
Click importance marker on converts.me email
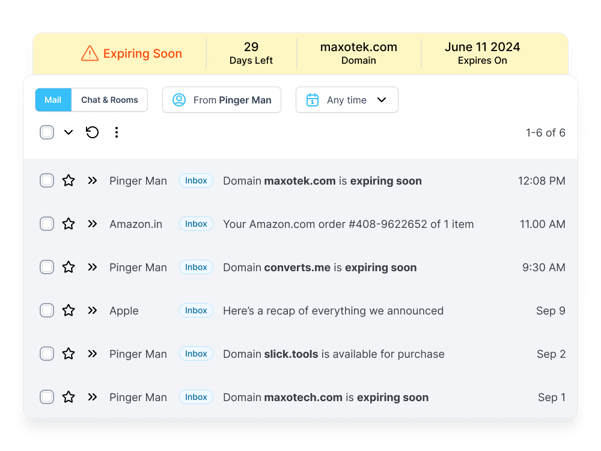(x=92, y=267)
